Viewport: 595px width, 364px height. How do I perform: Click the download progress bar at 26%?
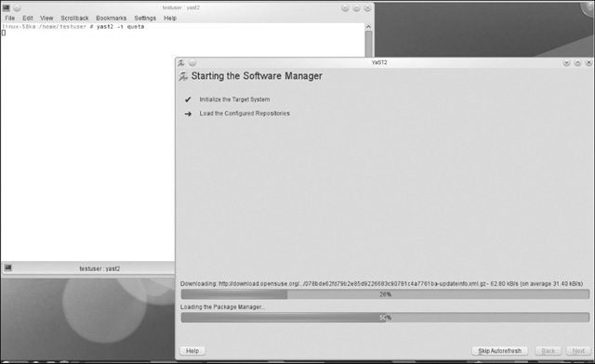click(385, 294)
